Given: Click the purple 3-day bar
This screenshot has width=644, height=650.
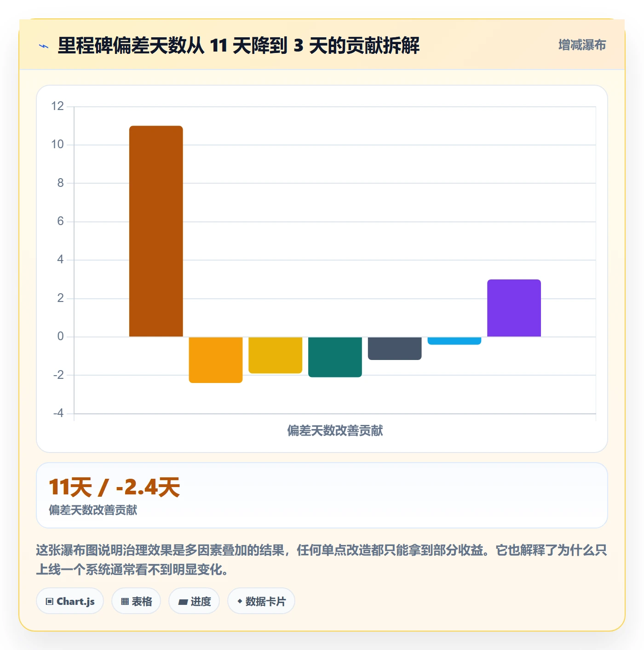Looking at the screenshot, I should point(514,308).
